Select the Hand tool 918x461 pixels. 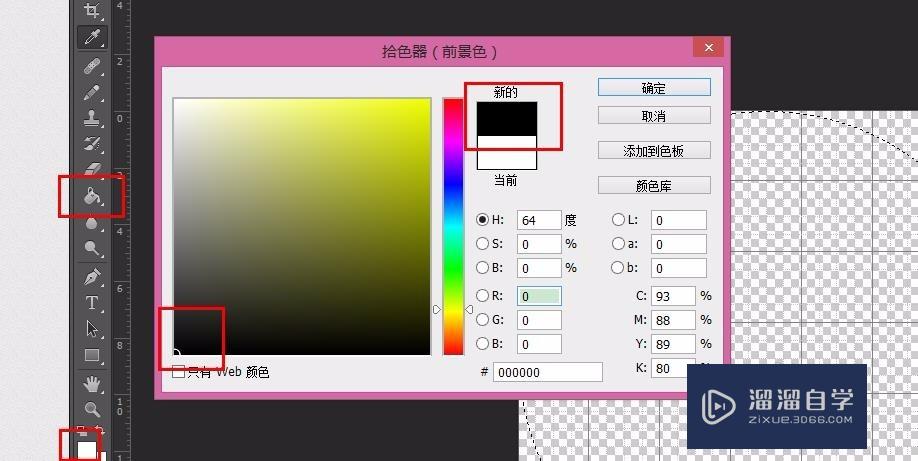92,384
